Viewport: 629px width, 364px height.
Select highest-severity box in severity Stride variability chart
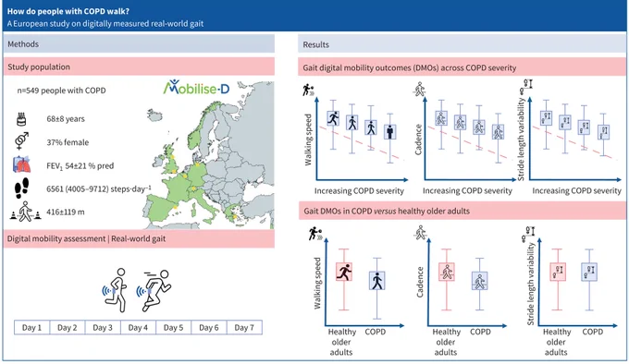[x=604, y=132]
